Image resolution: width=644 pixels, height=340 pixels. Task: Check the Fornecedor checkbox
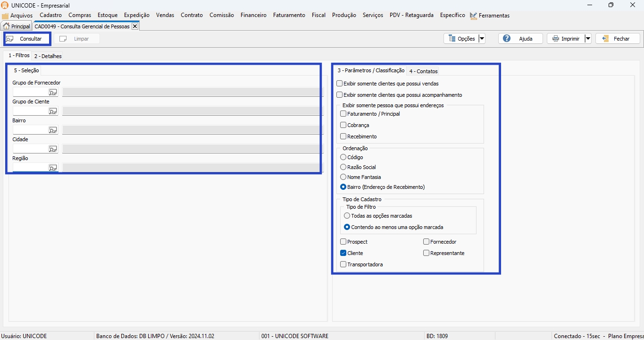pyautogui.click(x=427, y=242)
